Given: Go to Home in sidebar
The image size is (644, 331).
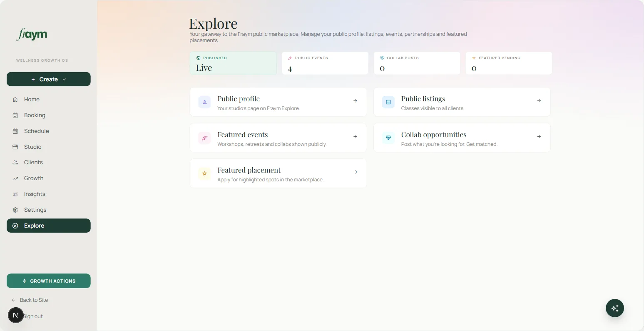Looking at the screenshot, I should coord(49,99).
